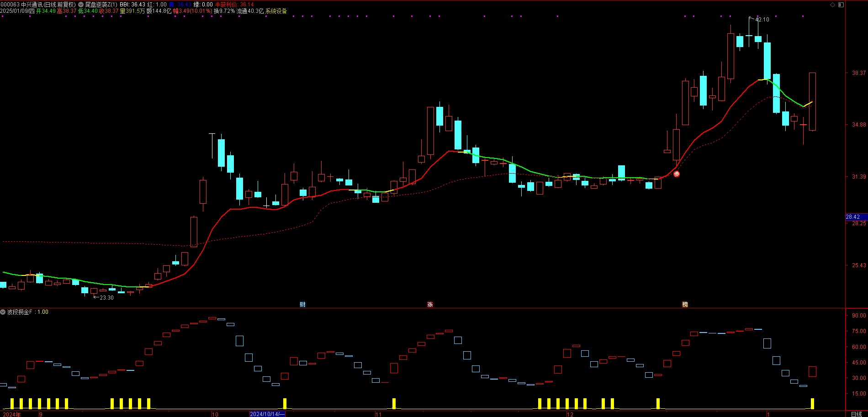The image size is (868, 417).
Task: Click the 日线 period label in the corner
Action: point(857,414)
